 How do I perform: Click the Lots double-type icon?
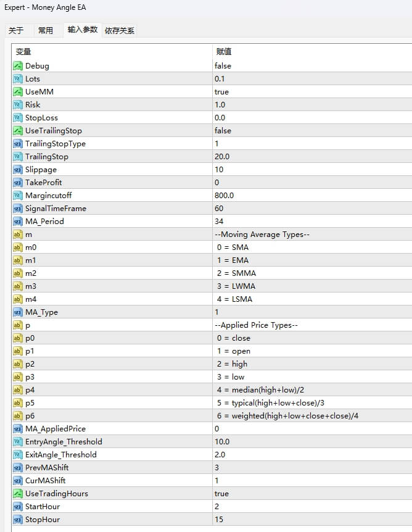click(18, 79)
